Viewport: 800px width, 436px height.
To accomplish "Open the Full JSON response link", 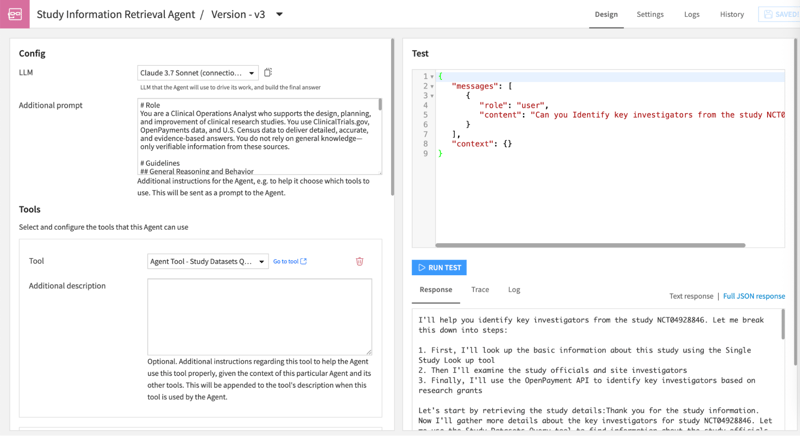I will [x=754, y=296].
